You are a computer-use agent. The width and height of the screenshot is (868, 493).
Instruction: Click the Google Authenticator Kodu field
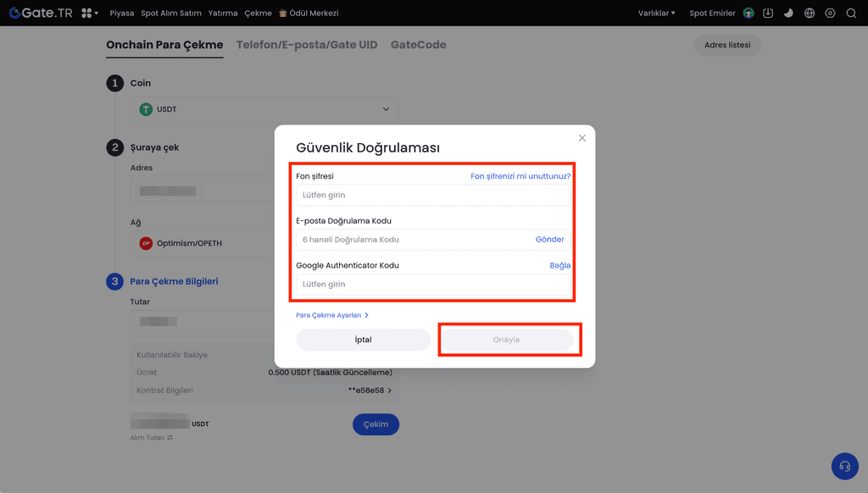tap(432, 285)
